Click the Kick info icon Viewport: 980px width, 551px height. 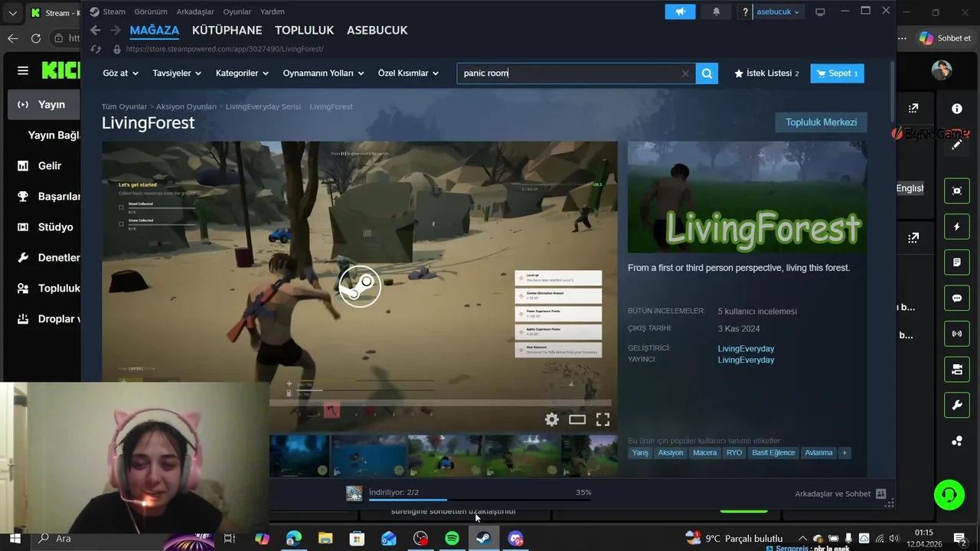957,109
